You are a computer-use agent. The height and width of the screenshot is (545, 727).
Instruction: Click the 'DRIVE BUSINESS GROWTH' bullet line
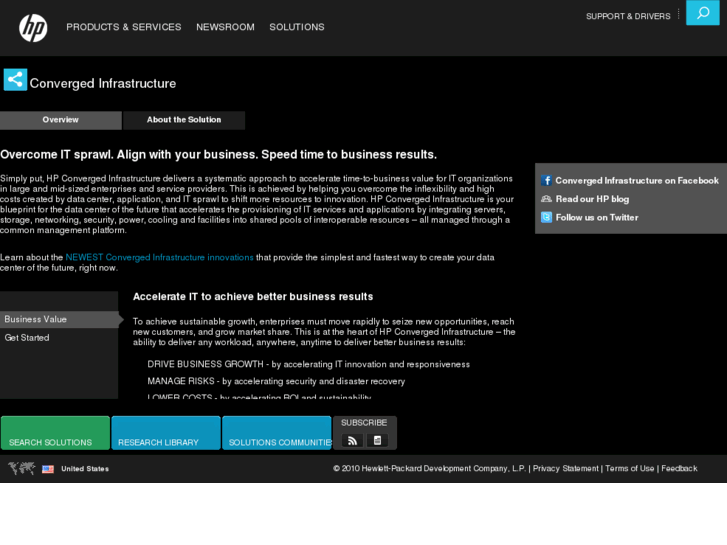click(x=309, y=365)
